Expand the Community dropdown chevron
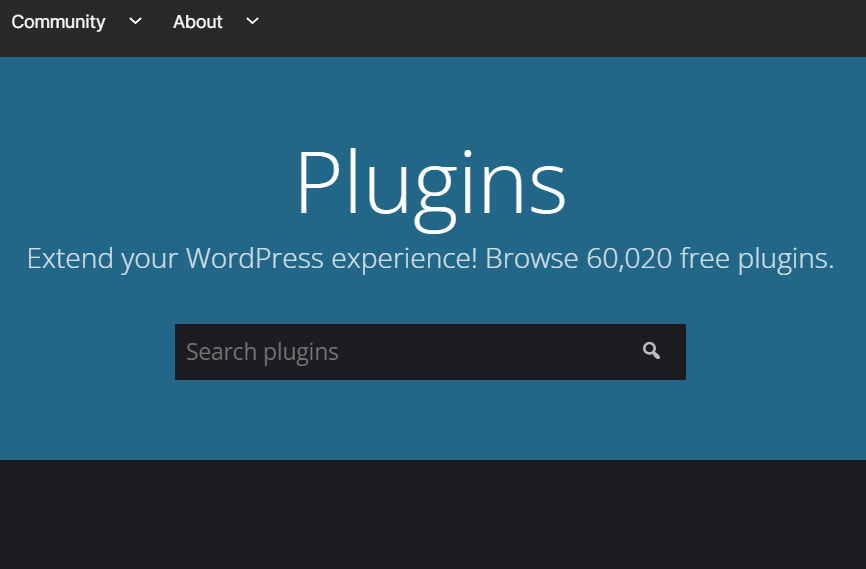Screen dimensions: 866x569 click(x=135, y=22)
